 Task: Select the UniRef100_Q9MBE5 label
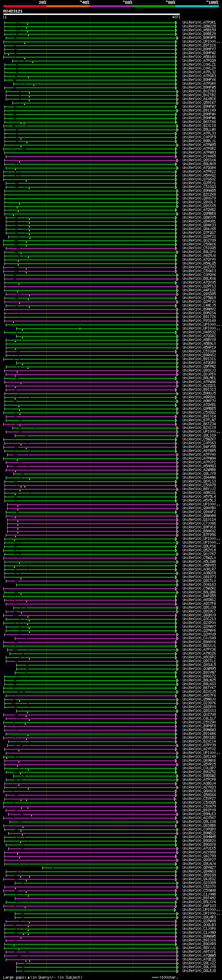pyautogui.click(x=199, y=408)
